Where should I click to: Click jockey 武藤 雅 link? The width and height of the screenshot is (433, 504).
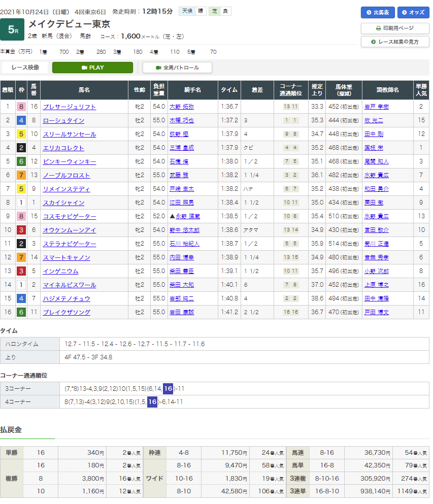coord(179,176)
